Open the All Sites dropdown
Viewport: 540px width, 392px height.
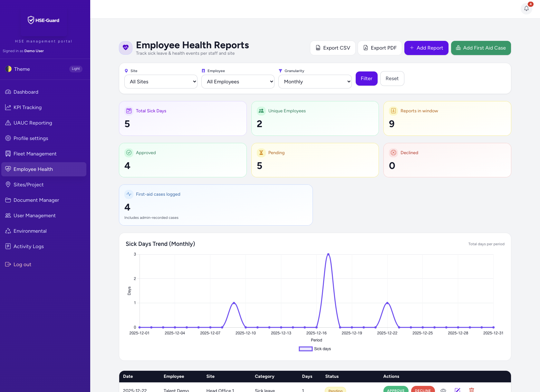pos(161,82)
